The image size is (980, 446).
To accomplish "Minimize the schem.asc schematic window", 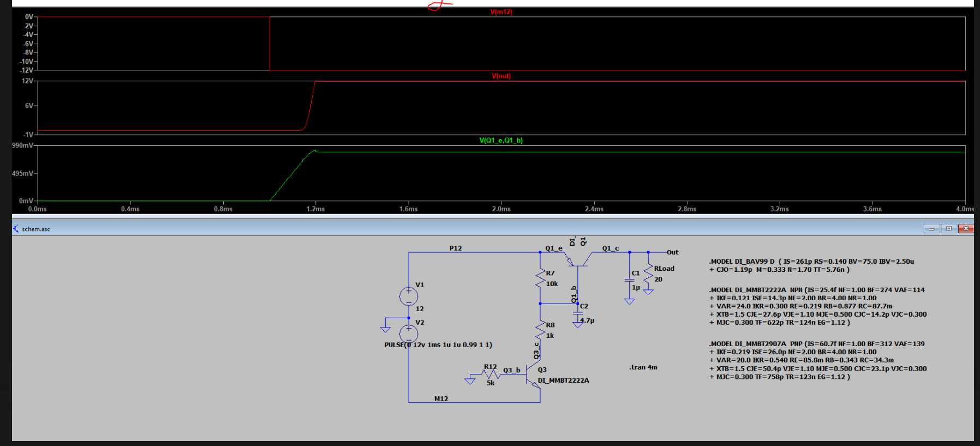I will coord(931,228).
